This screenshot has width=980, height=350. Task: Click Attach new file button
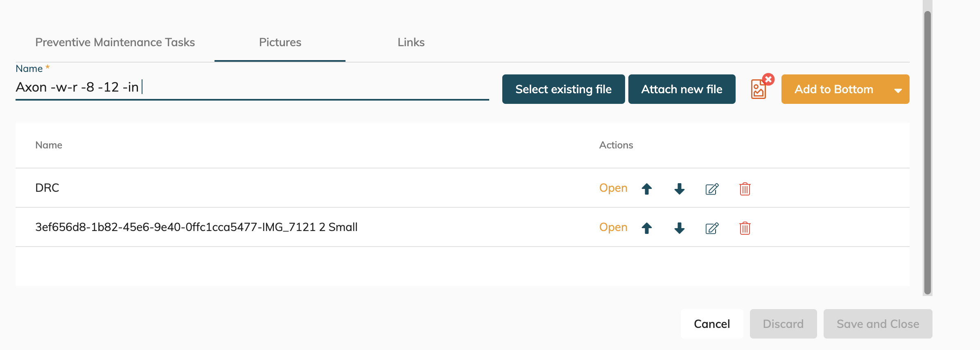[682, 89]
